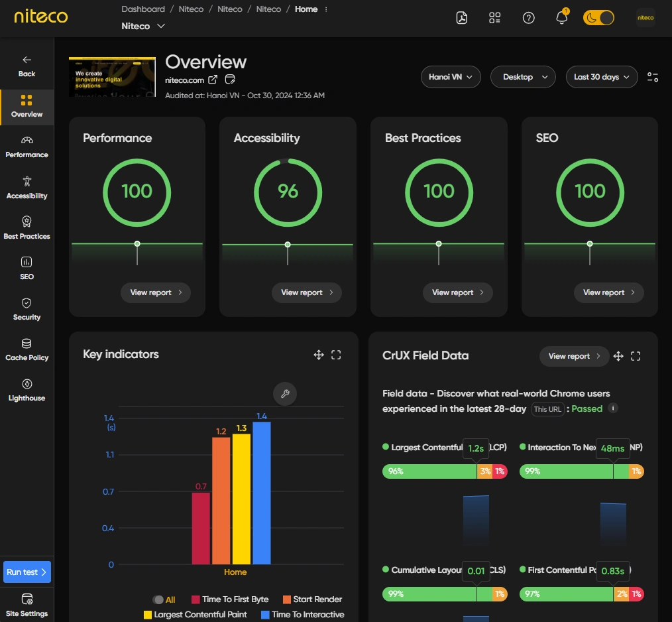Open Lighthouse in sidebar
Image resolution: width=672 pixels, height=622 pixels.
(27, 390)
